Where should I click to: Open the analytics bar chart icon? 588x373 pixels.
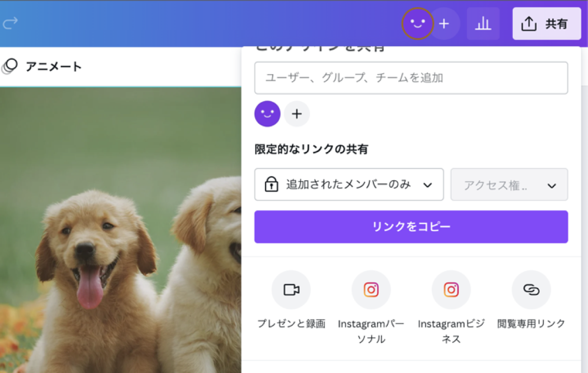[483, 24]
